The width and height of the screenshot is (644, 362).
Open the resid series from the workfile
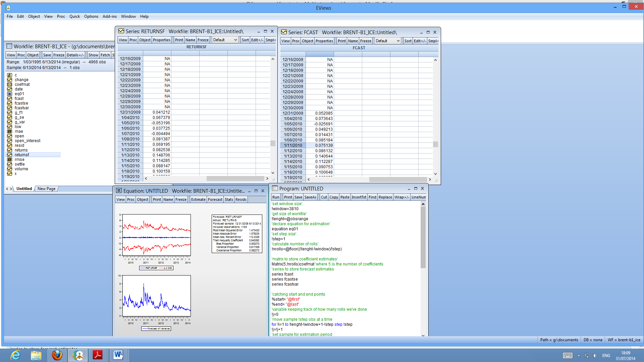19,145
